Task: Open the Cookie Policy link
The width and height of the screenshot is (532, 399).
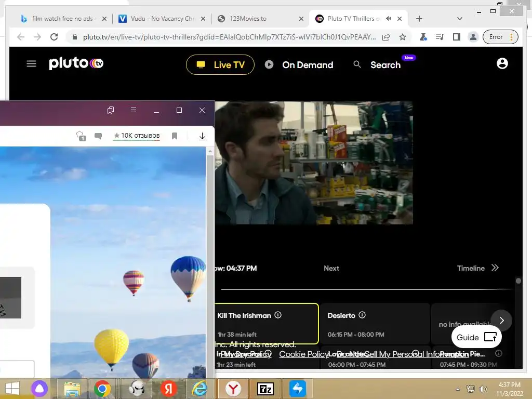Action: pos(303,354)
